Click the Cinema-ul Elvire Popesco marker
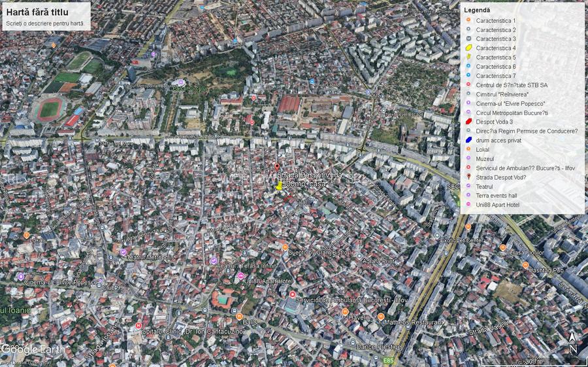Screen dimensions: 588x367 coord(21,277)
